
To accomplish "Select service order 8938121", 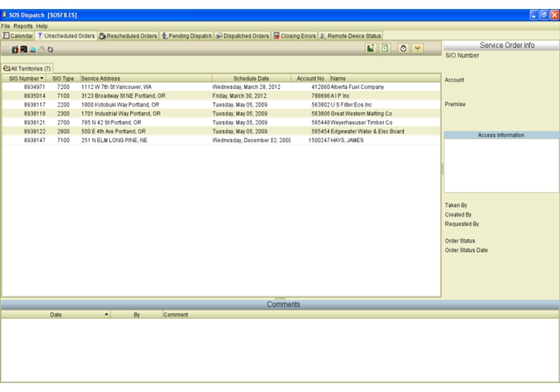I will click(x=34, y=122).
